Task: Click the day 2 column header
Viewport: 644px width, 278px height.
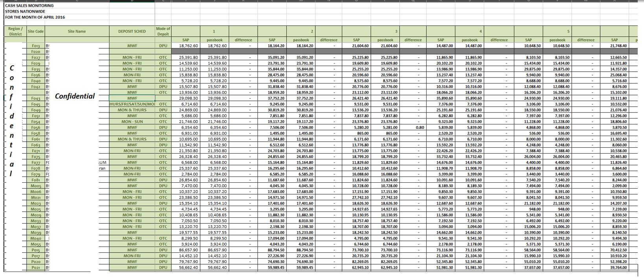Action: [x=300, y=32]
